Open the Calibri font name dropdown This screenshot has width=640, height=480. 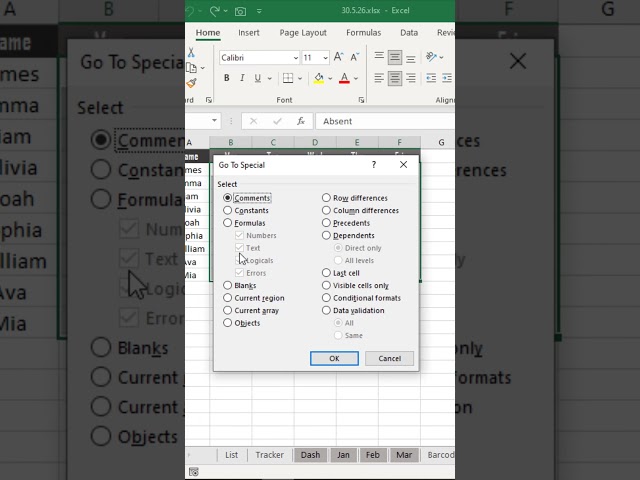pyautogui.click(x=296, y=58)
